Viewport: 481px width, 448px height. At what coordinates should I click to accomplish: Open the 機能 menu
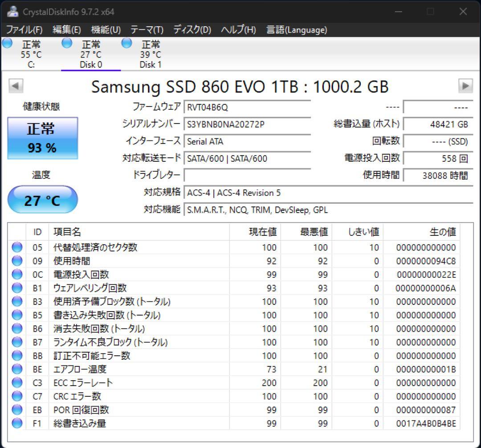point(106,30)
